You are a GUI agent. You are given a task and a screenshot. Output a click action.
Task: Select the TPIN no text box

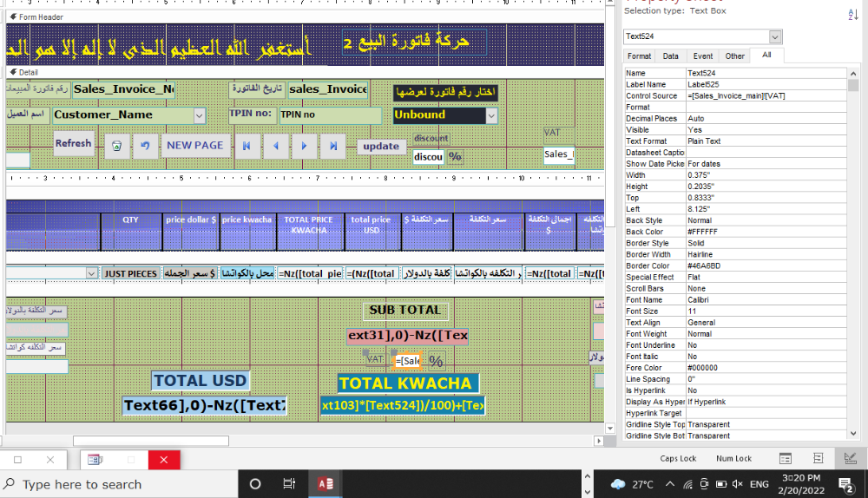click(331, 115)
